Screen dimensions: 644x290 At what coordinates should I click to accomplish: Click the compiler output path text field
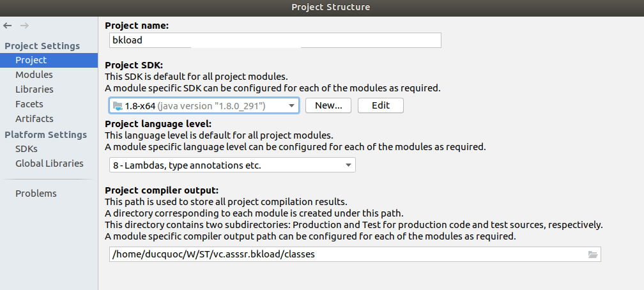(355, 254)
